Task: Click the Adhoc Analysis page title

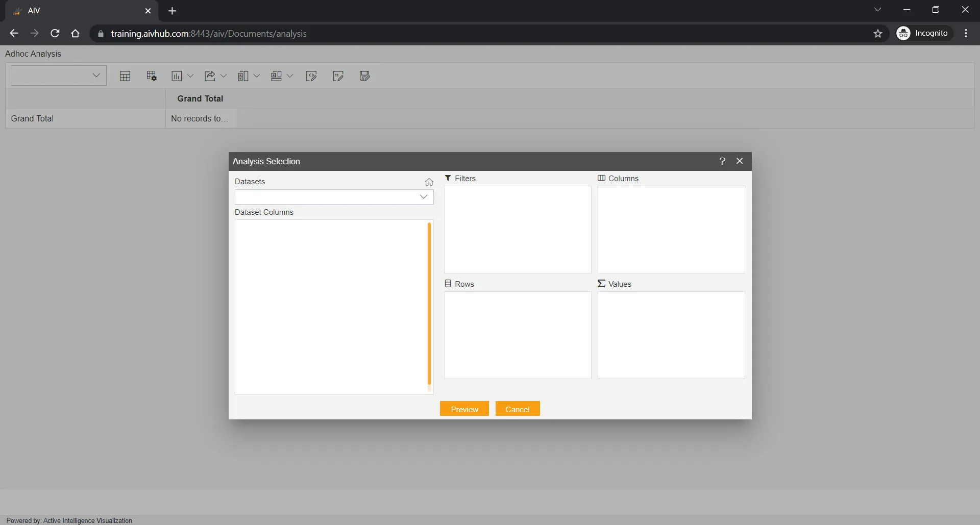Action: click(x=33, y=54)
